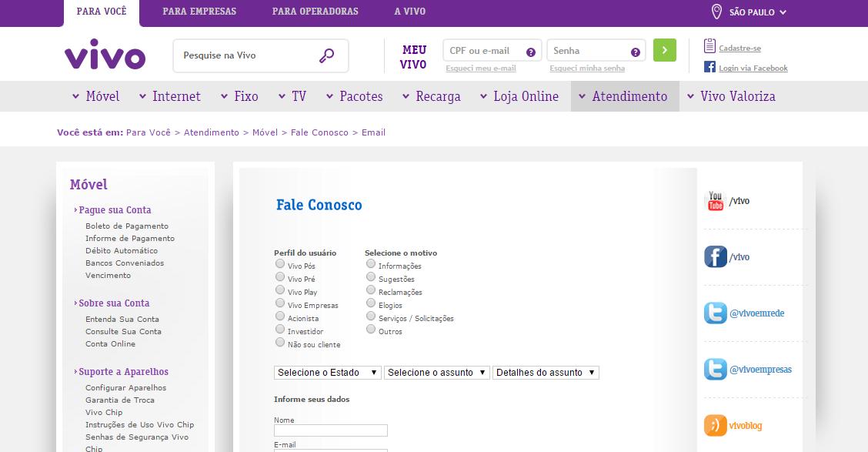Open the São Paulo location selector

point(749,12)
